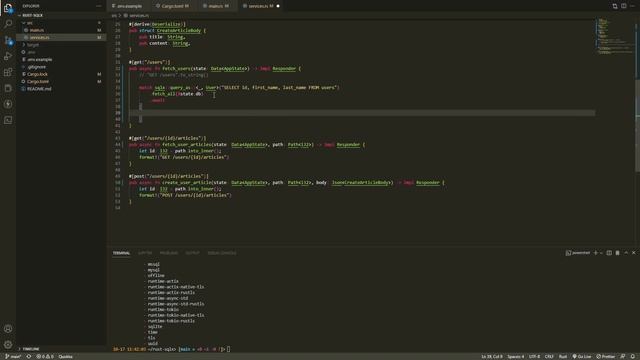Click Rust language mode indicator
Screen dimensions: 640x360
tap(563, 357)
